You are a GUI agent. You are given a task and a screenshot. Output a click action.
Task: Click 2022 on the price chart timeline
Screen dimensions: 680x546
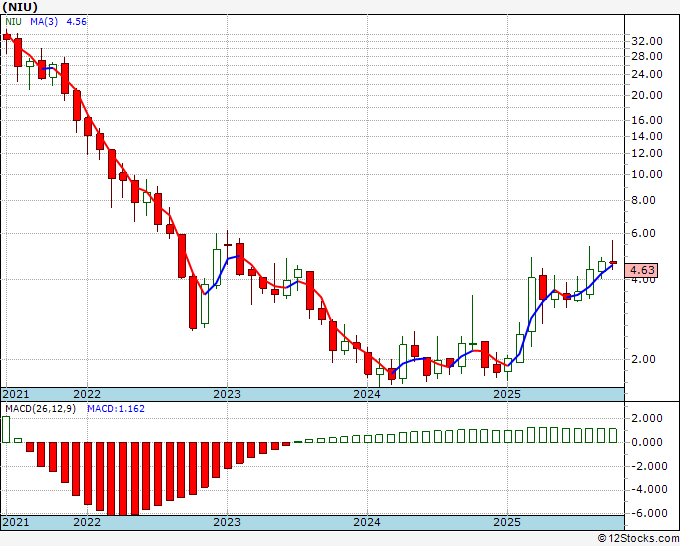coord(87,394)
